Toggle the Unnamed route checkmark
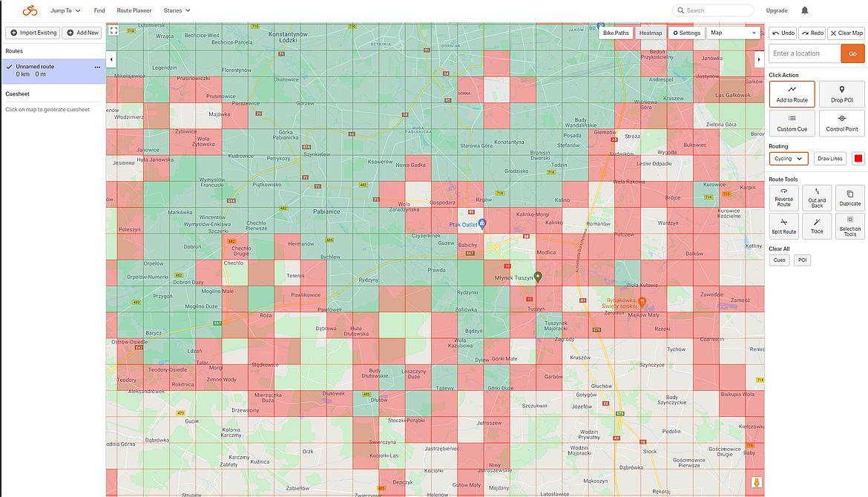This screenshot has height=497, width=868. click(x=10, y=67)
